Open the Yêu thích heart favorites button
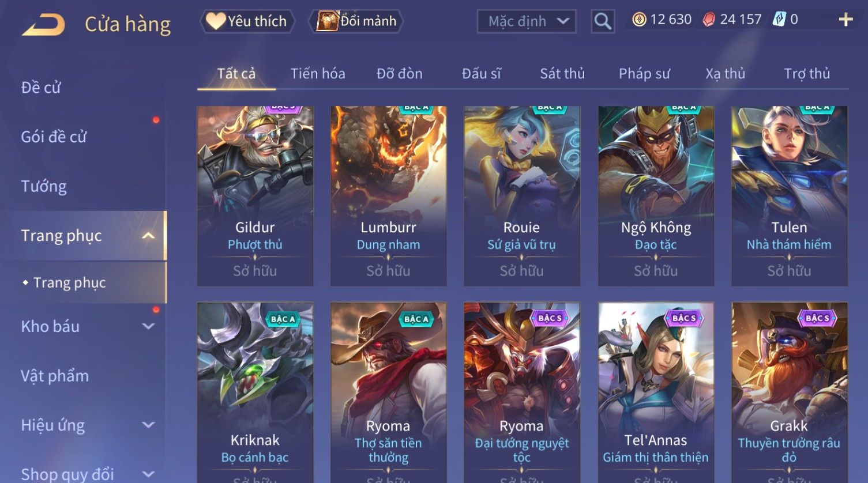This screenshot has width=868, height=483. (247, 21)
